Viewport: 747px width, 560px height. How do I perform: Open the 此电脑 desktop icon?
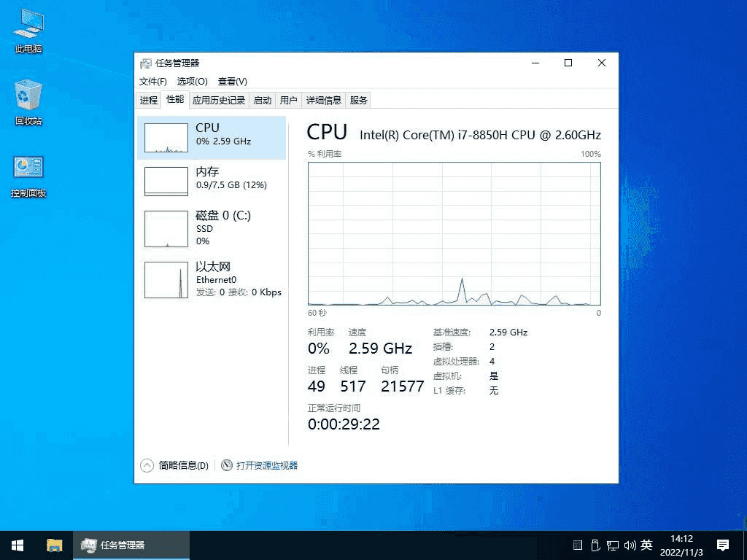coord(28,29)
